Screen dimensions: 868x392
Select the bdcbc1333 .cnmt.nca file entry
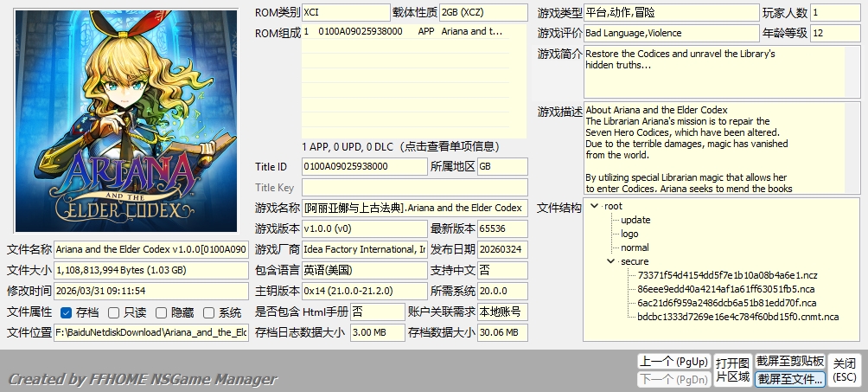737,317
